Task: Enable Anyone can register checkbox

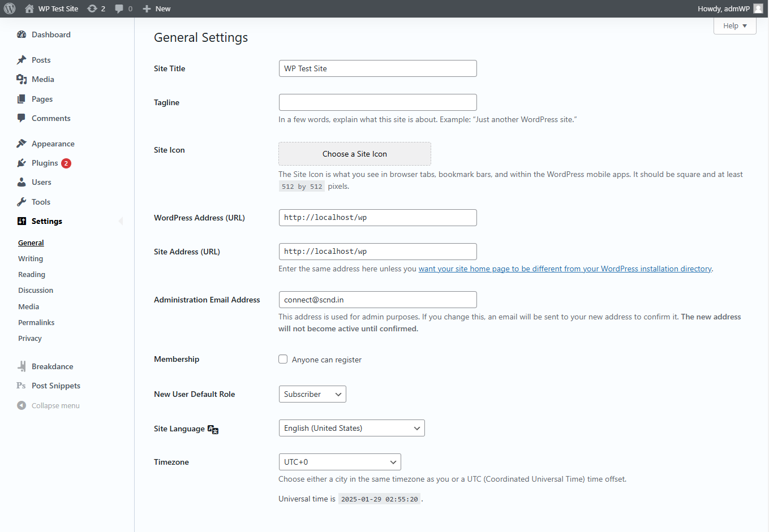Action: (x=283, y=359)
